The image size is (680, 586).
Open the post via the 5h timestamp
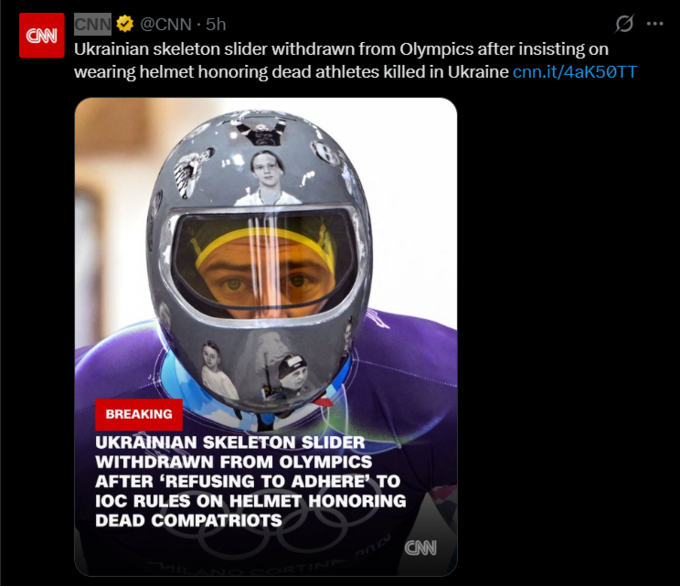coord(216,23)
